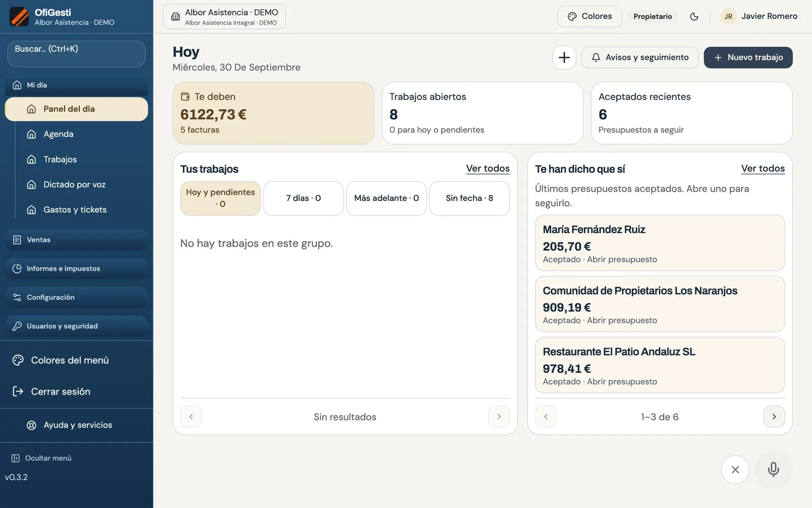
Task: Create a Nuevo trabajo
Action: [748, 57]
